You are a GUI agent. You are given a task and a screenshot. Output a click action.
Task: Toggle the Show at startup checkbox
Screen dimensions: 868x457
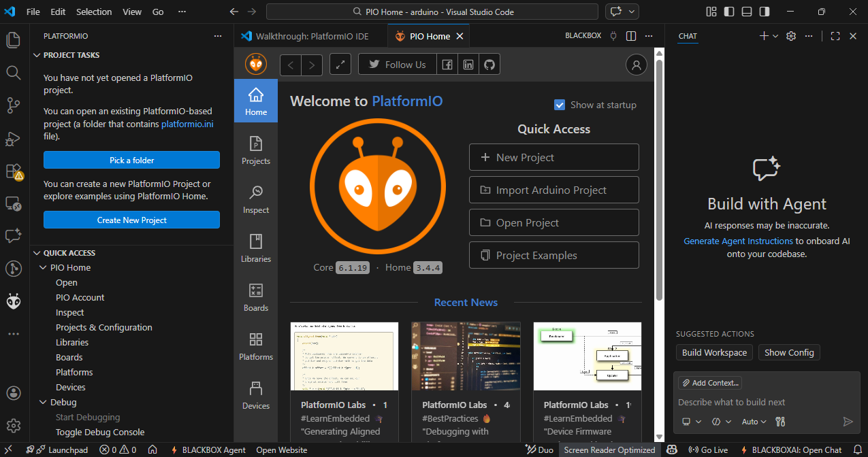coord(560,105)
